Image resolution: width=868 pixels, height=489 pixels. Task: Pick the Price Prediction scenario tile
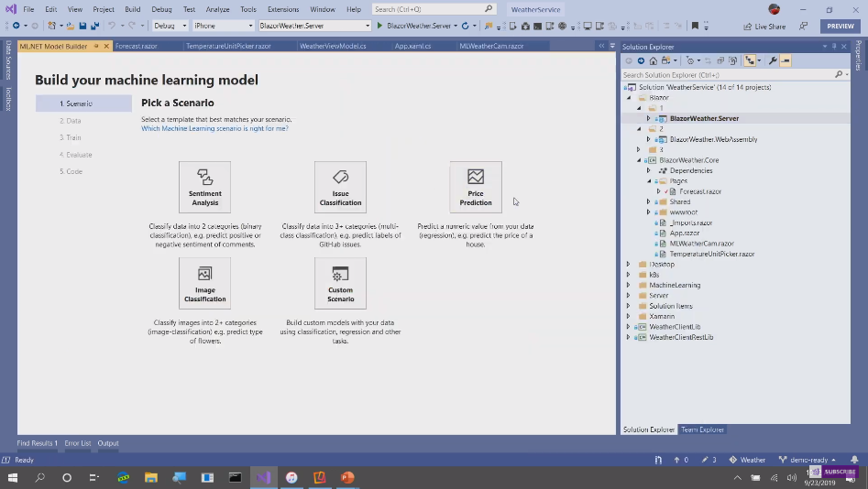point(475,187)
